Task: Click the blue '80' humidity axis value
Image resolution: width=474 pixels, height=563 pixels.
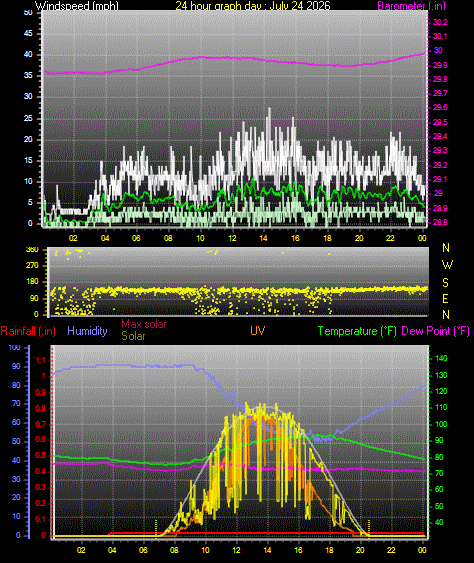Action: [16, 386]
